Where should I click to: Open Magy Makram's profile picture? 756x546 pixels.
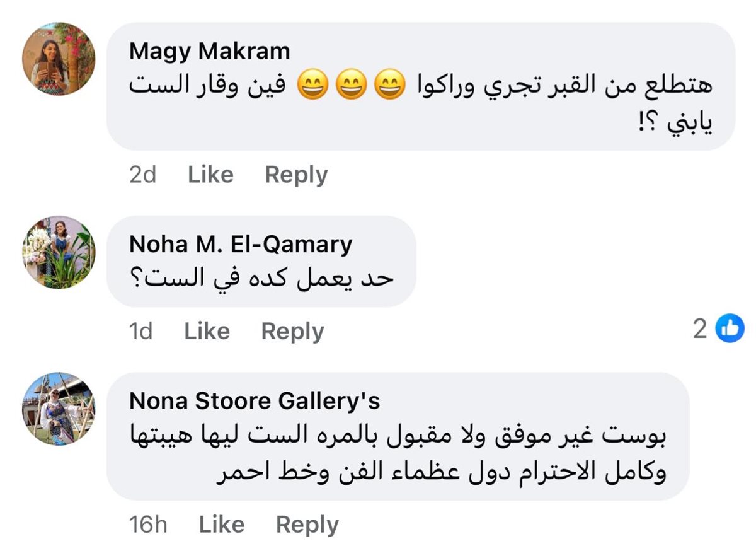pyautogui.click(x=59, y=59)
